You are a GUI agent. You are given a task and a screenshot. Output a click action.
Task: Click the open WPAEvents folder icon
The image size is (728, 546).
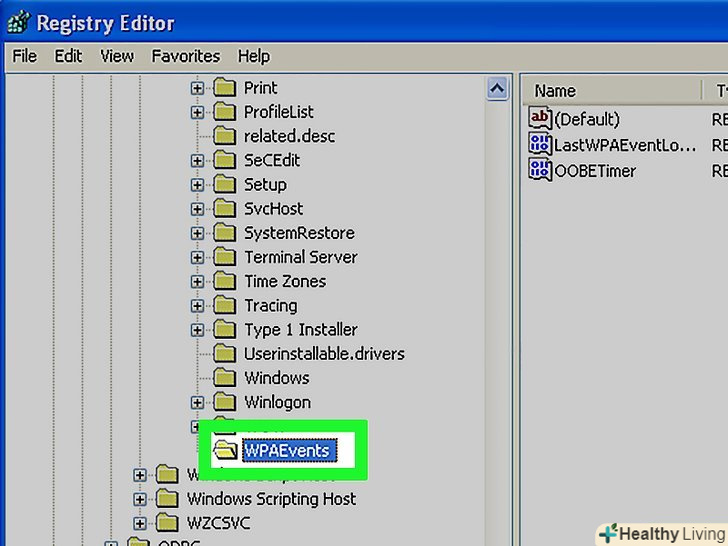[x=226, y=449]
